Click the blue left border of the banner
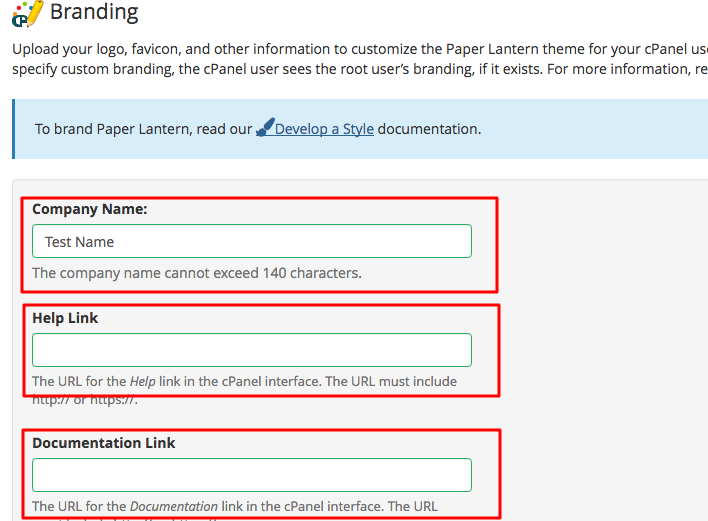This screenshot has height=521, width=708. (14, 129)
